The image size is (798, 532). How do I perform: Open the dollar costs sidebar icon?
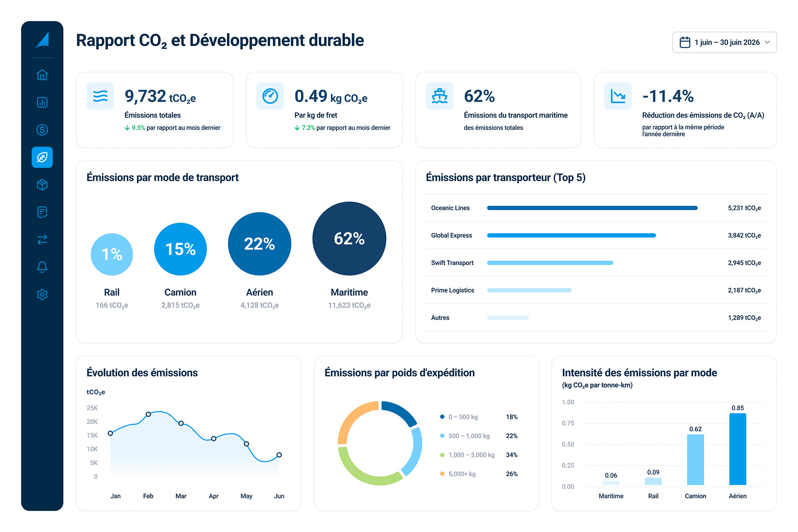(x=42, y=130)
